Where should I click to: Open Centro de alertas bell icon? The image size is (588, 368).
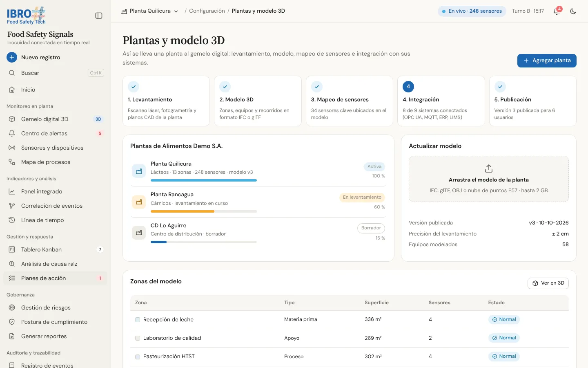12,133
